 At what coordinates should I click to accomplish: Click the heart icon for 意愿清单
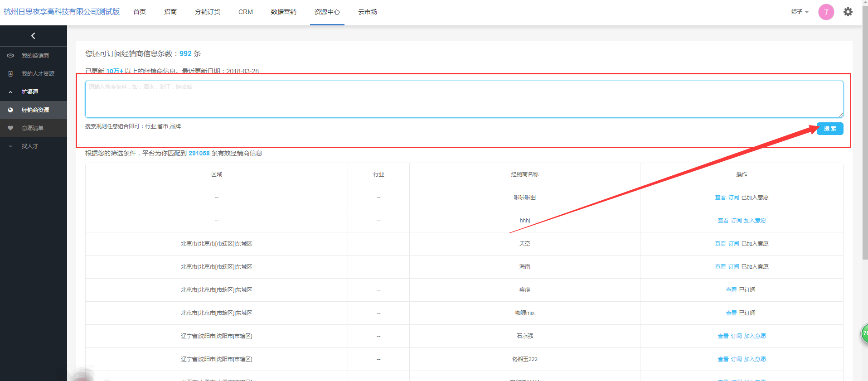(x=10, y=128)
